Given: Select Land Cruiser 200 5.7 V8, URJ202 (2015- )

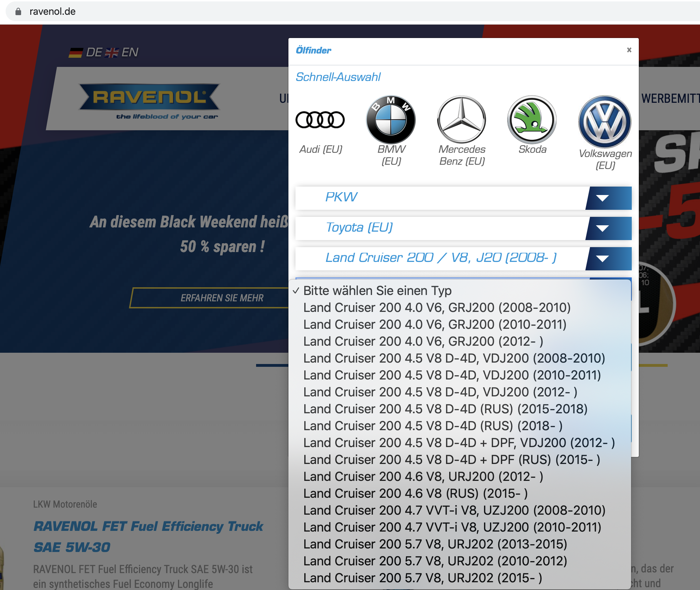Looking at the screenshot, I should pos(459,578).
